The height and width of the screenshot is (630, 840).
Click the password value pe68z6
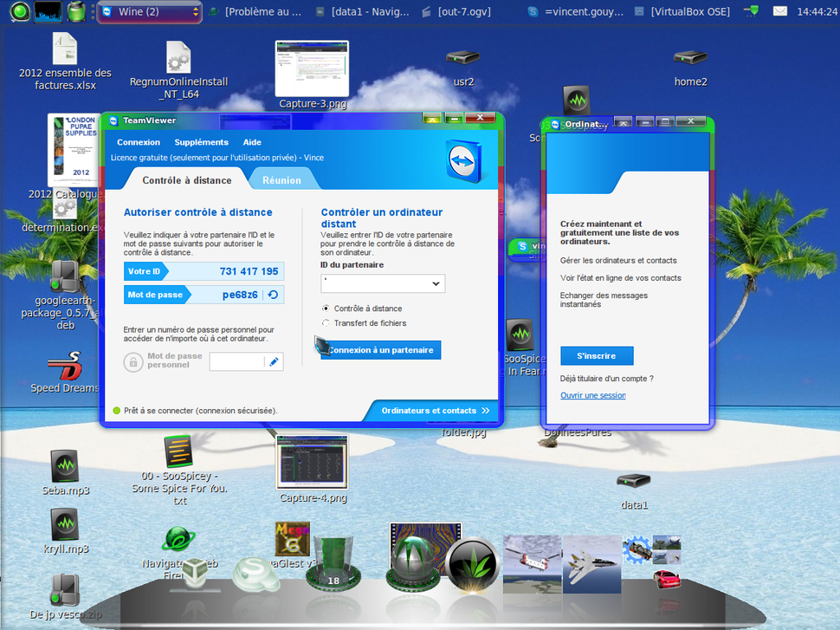[240, 295]
